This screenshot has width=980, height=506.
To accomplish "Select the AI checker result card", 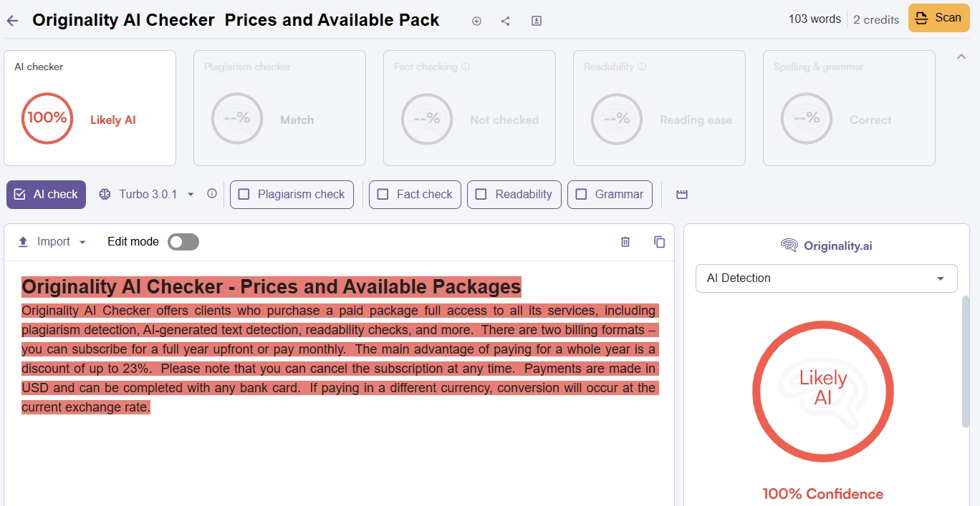I will point(90,108).
